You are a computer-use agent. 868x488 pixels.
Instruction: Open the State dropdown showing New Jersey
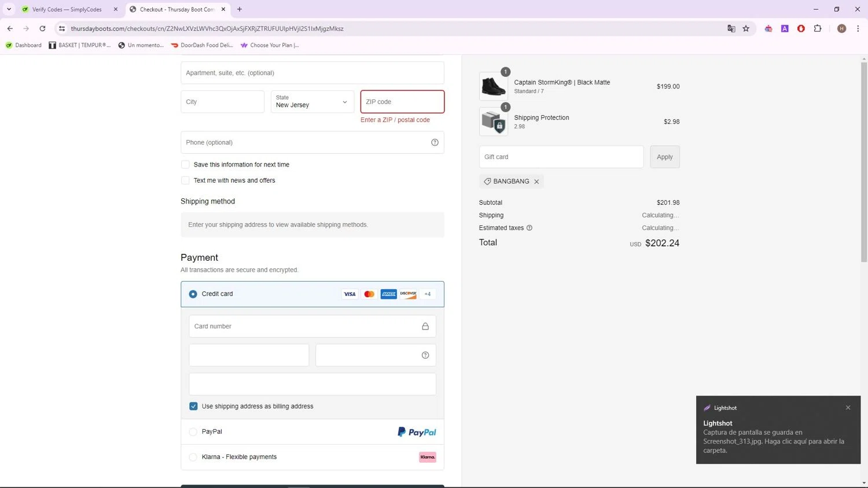(x=312, y=102)
